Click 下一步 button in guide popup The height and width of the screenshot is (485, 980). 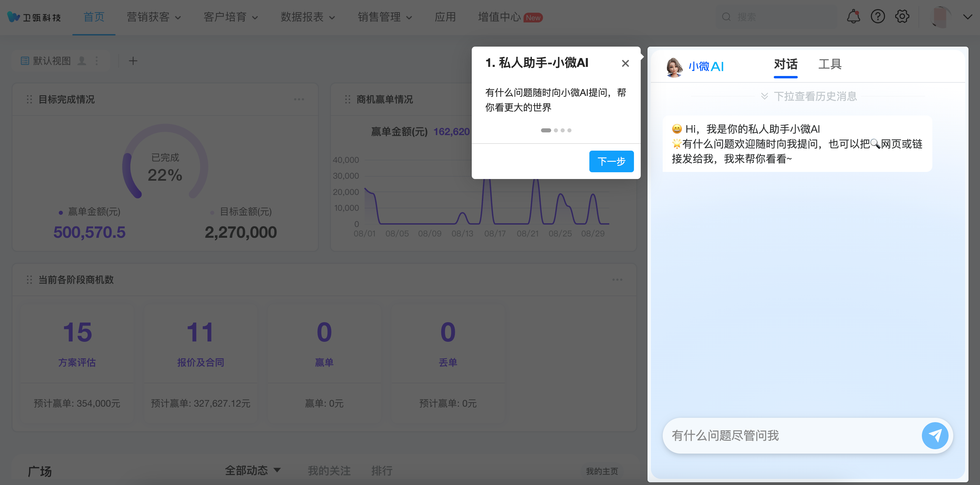coord(611,161)
